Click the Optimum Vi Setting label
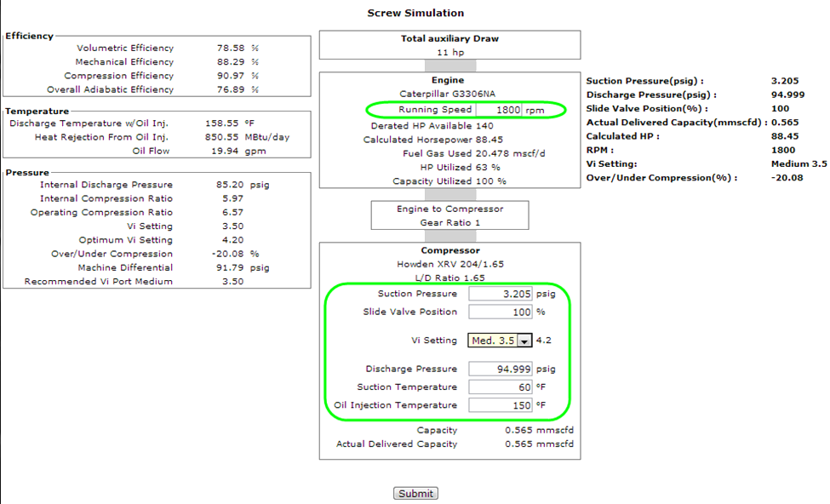The image size is (830, 504). click(126, 240)
